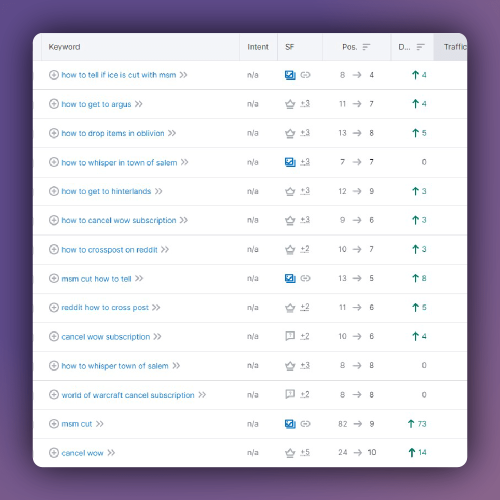Show +3 SERP features for 'how to whisper town of salem'
The width and height of the screenshot is (500, 500).
[x=305, y=366]
